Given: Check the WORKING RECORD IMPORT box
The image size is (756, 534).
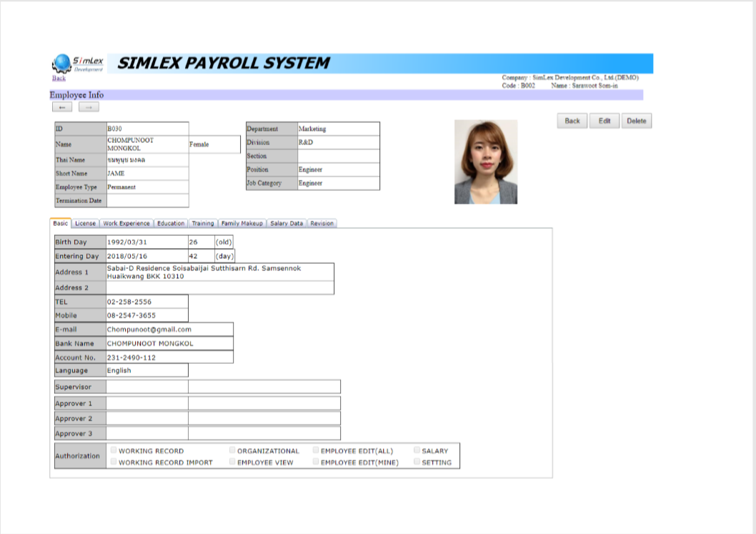Looking at the screenshot, I should coord(114,462).
